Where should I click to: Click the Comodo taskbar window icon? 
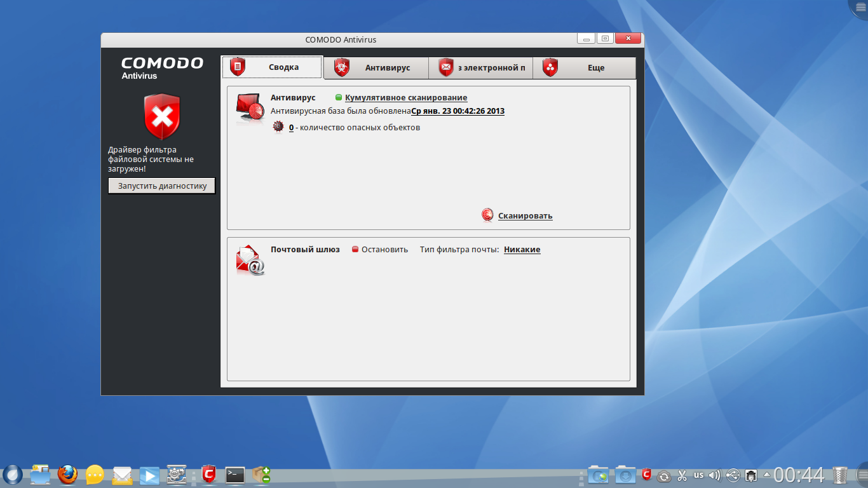(x=208, y=474)
